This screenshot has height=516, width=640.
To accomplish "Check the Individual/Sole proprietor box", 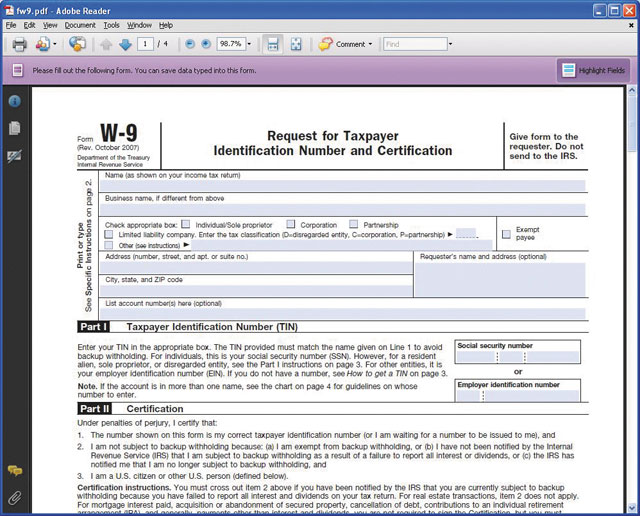I will [186, 224].
